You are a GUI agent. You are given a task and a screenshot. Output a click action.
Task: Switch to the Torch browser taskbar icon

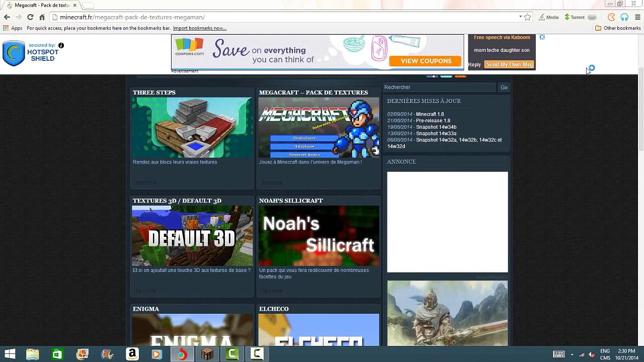click(x=182, y=354)
